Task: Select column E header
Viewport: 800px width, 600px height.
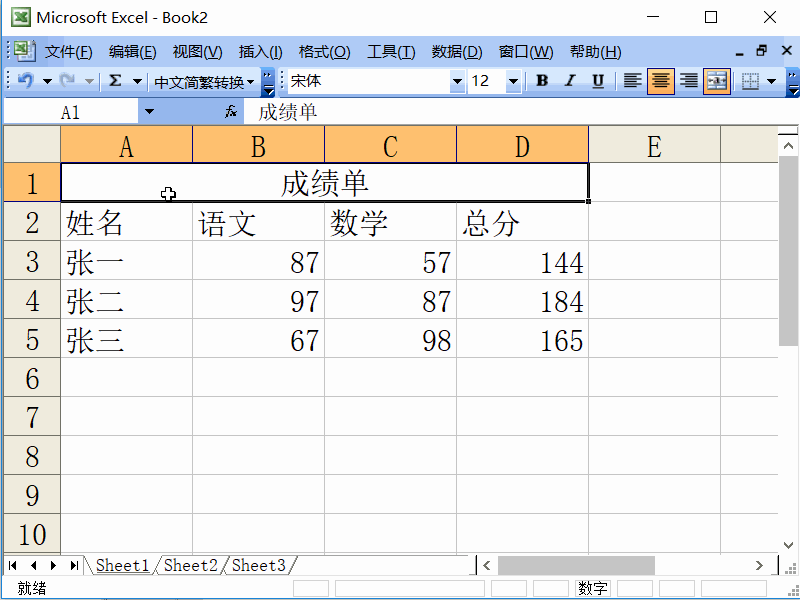Action: coord(655,145)
